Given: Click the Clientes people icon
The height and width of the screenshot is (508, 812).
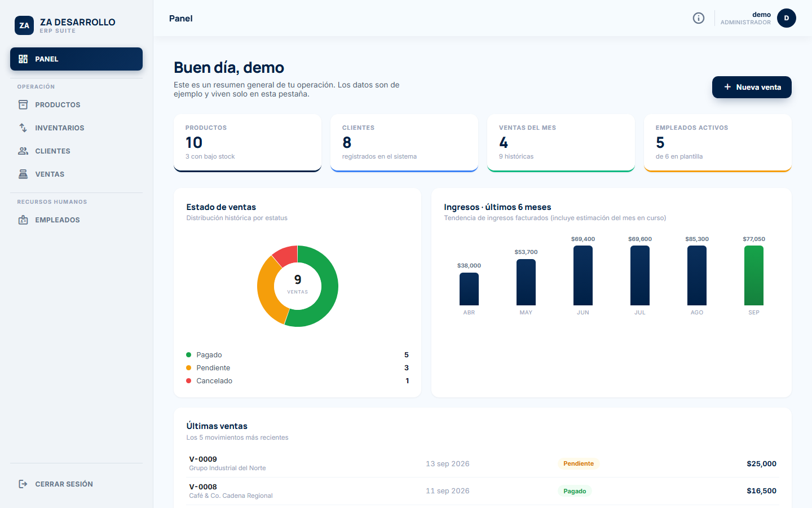Looking at the screenshot, I should (23, 151).
